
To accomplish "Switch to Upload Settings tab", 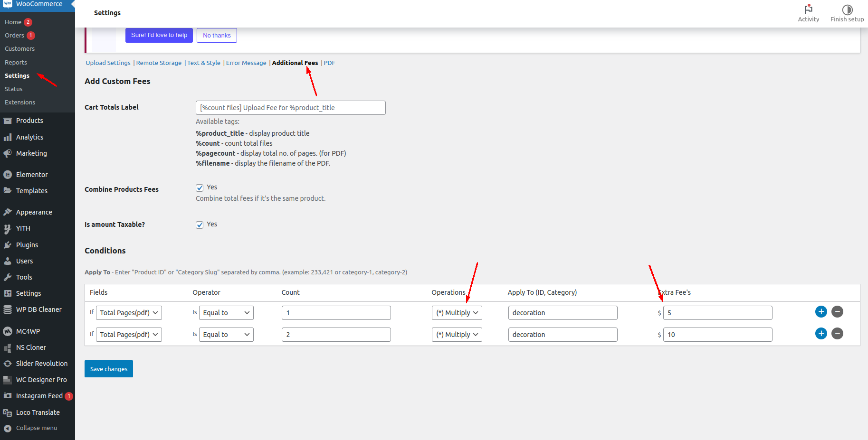I will click(x=108, y=63).
